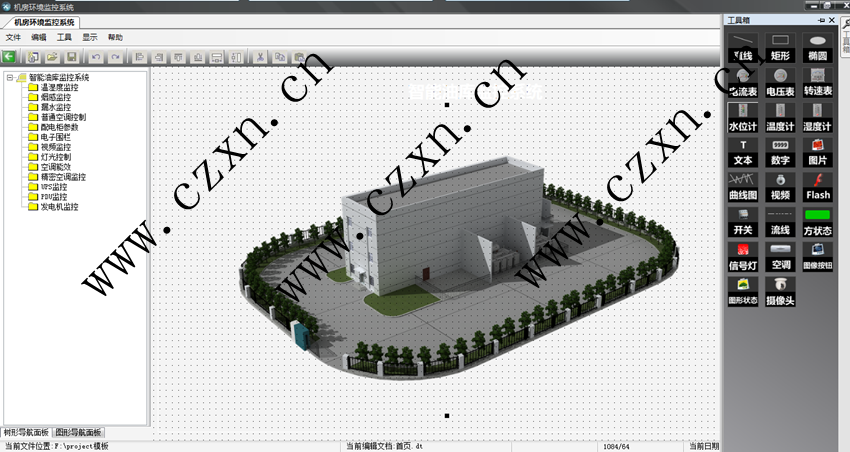850x452 pixels.
Task: Click the undo arrow toolbar icon
Action: (x=96, y=56)
